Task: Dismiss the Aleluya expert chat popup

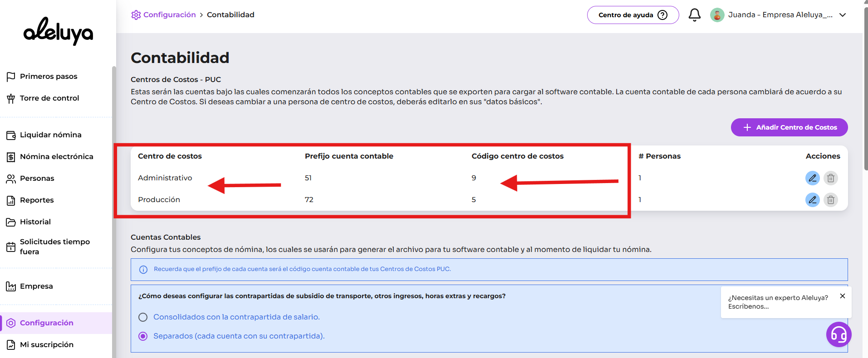Action: click(x=842, y=296)
